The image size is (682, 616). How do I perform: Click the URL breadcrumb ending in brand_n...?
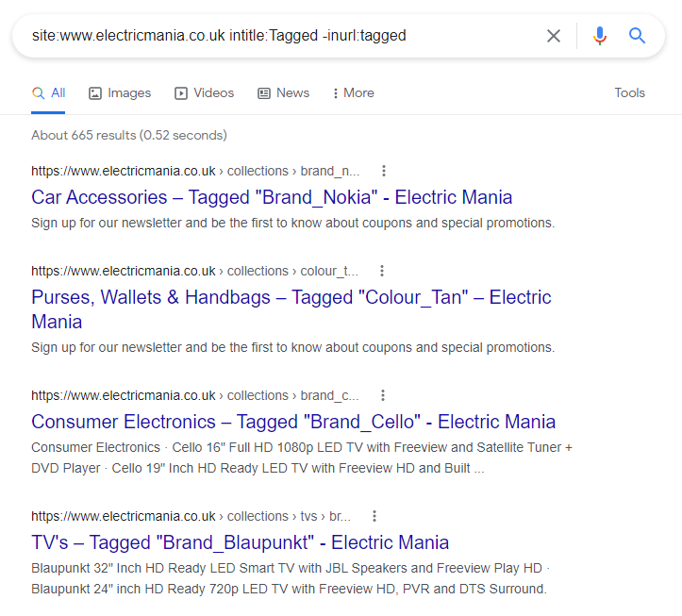[x=195, y=171]
